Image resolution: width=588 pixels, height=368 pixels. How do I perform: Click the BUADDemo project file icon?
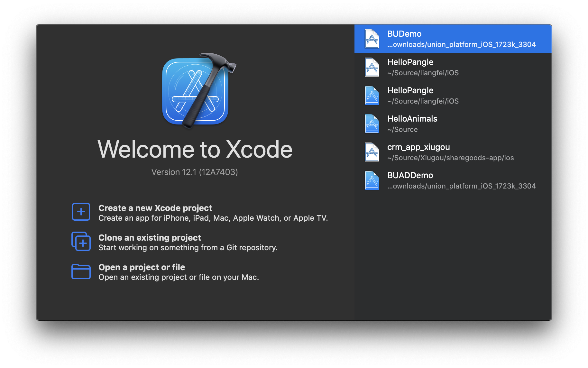tap(372, 180)
